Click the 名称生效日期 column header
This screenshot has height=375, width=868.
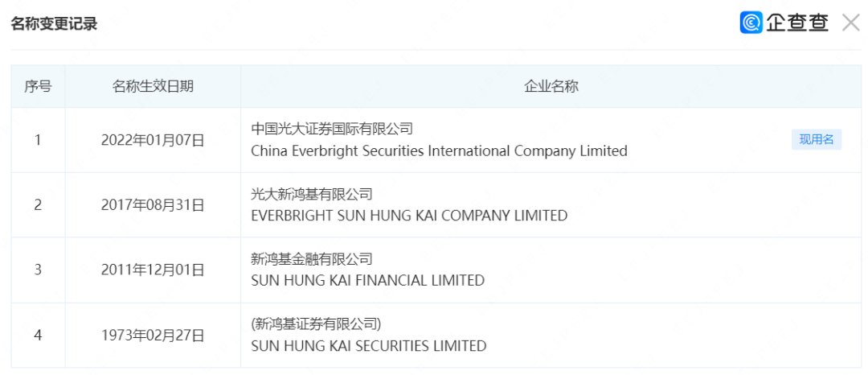tap(153, 87)
